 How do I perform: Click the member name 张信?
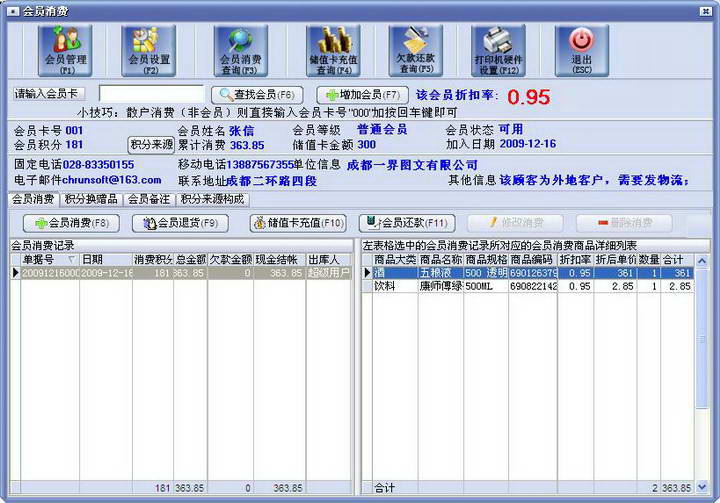click(242, 131)
